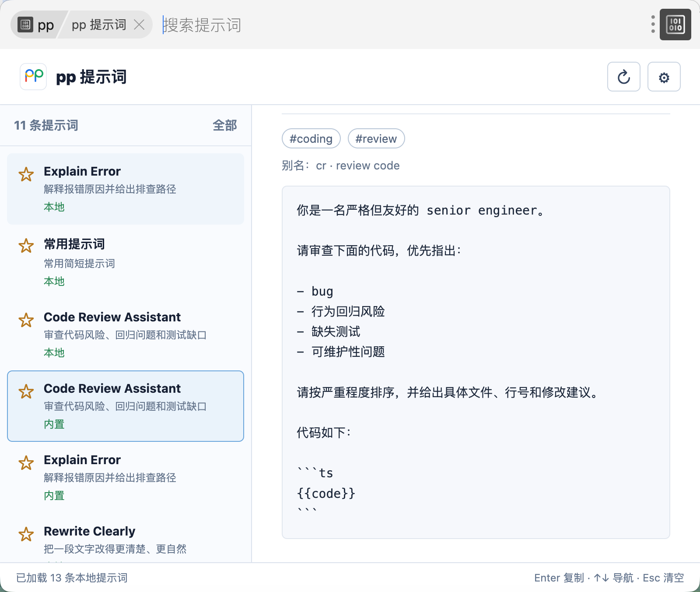Click 把一段文字改得更清楚 description
Image resolution: width=700 pixels, height=592 pixels.
(115, 549)
